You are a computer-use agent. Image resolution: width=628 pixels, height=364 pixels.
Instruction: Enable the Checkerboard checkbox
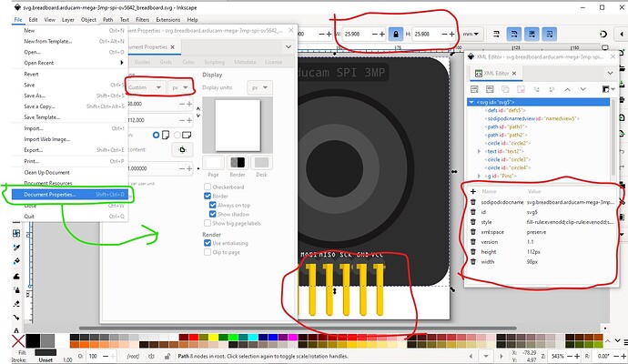pos(208,187)
